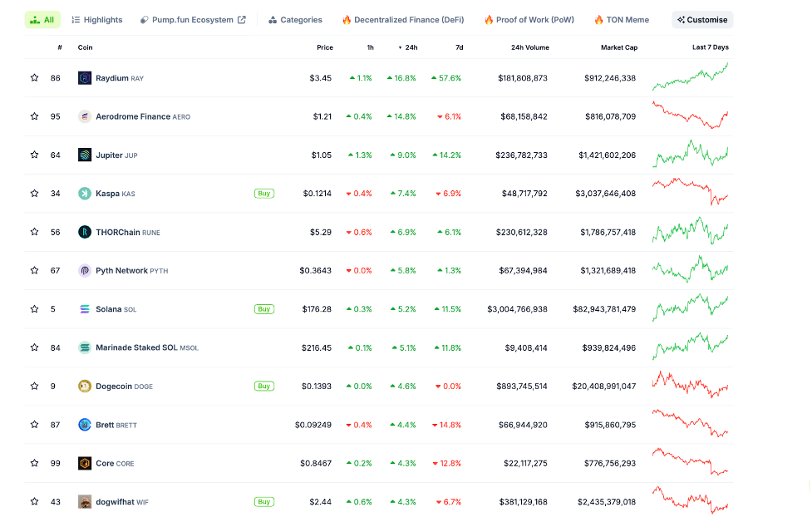Click the Marinade Staked SOL logo icon

click(x=85, y=347)
